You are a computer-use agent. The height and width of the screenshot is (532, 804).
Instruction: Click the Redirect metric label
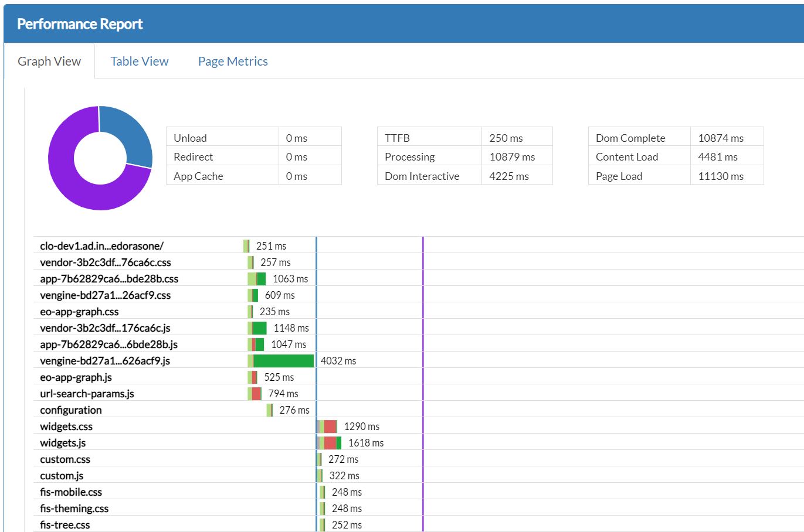click(194, 157)
